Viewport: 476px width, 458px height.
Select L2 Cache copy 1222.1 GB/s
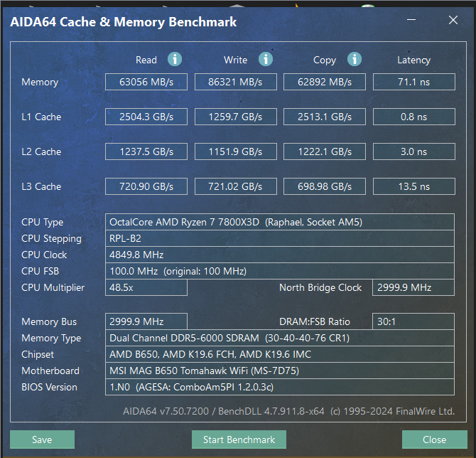(x=325, y=151)
